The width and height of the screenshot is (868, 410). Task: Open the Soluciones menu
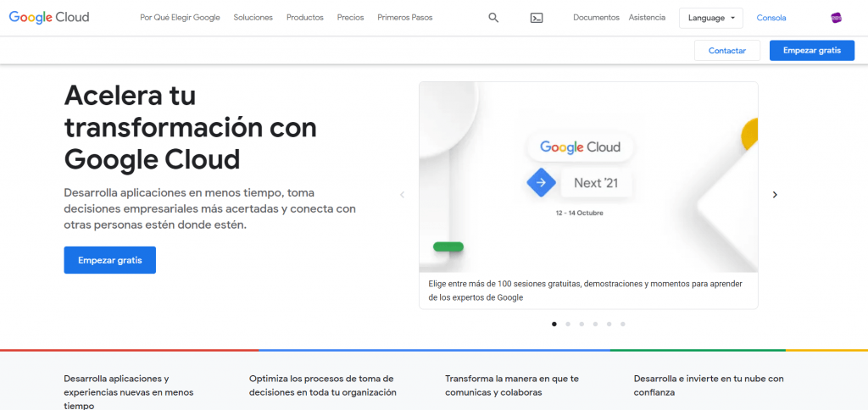(253, 18)
